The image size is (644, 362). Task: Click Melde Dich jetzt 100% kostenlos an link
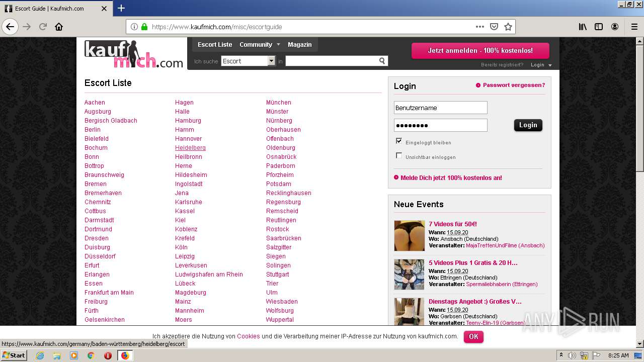tap(451, 177)
